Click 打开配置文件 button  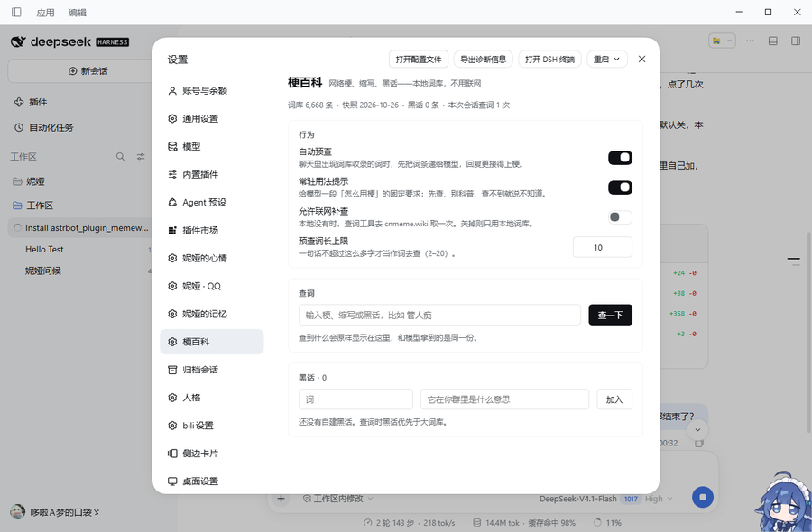click(419, 59)
